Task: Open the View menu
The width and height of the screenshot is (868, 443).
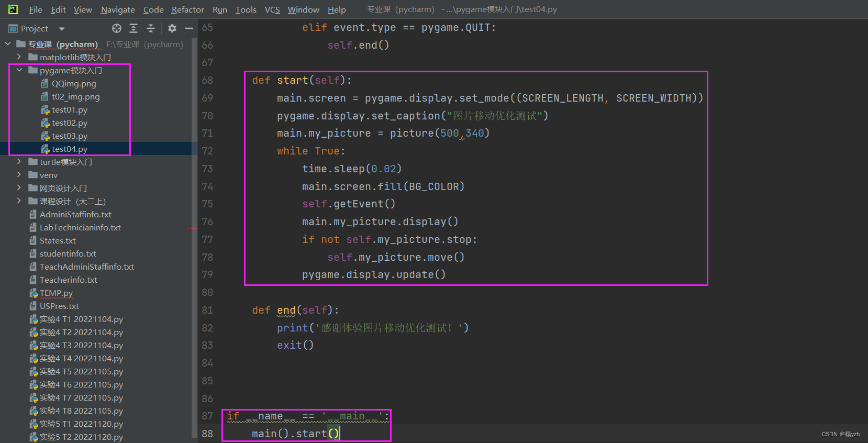Action: (x=83, y=9)
